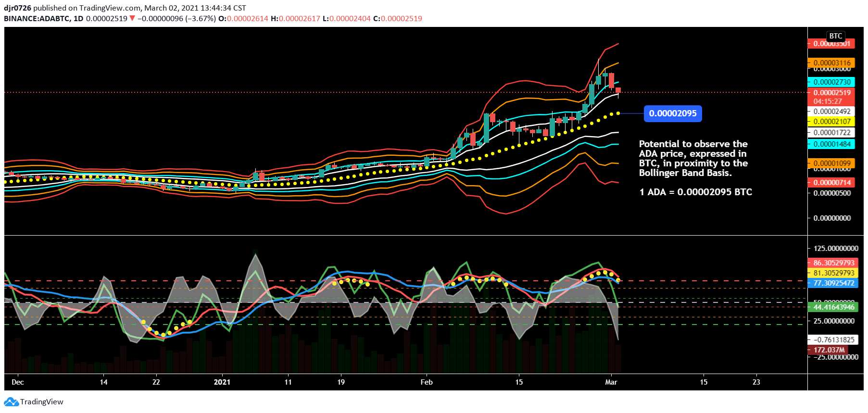Image resolution: width=868 pixels, height=413 pixels.
Task: Click the cyan 0.00001484 price label
Action: (831, 144)
